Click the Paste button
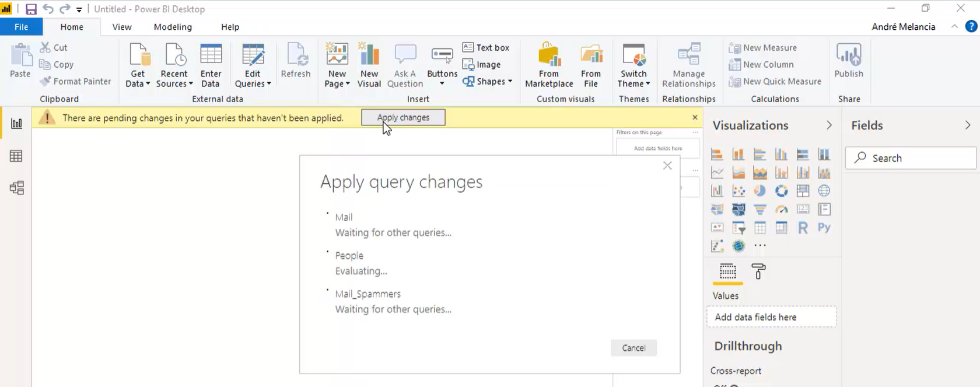 (x=20, y=61)
